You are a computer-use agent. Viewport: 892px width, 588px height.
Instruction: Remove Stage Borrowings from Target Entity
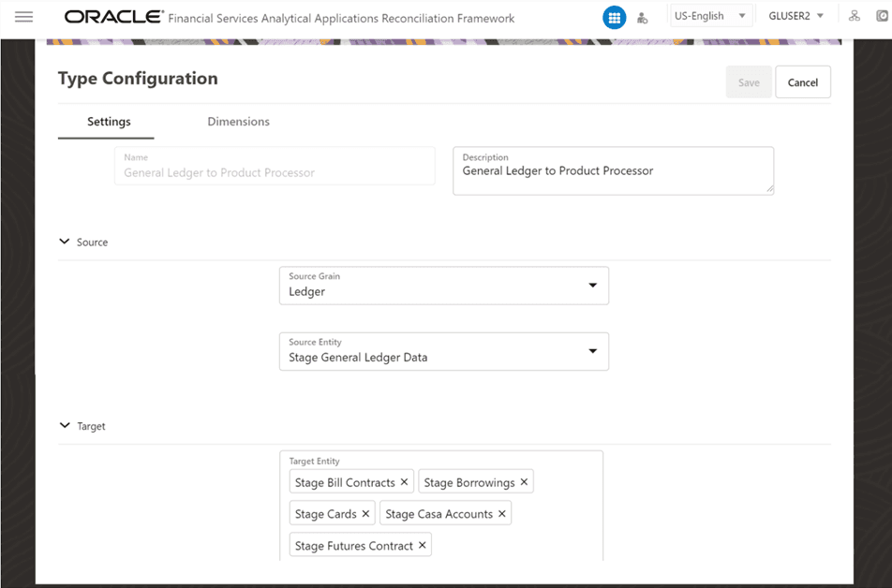pyautogui.click(x=525, y=481)
